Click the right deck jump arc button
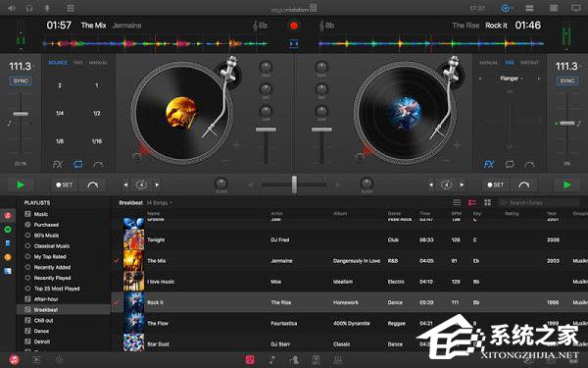The image size is (588, 368). [x=524, y=184]
